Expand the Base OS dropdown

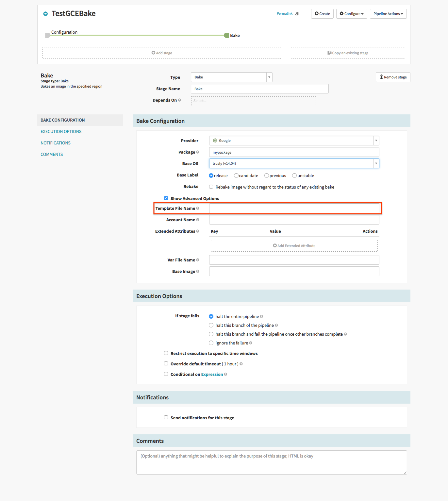tap(294, 163)
